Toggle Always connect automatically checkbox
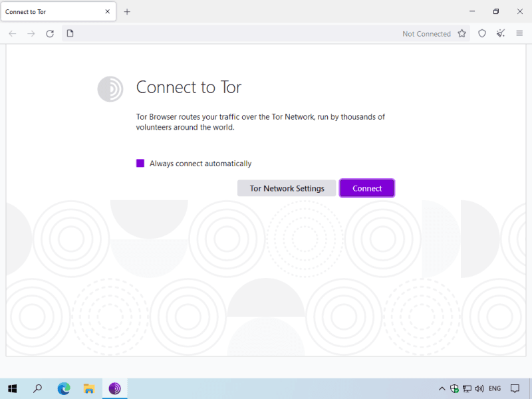This screenshot has height=399, width=532. (140, 164)
